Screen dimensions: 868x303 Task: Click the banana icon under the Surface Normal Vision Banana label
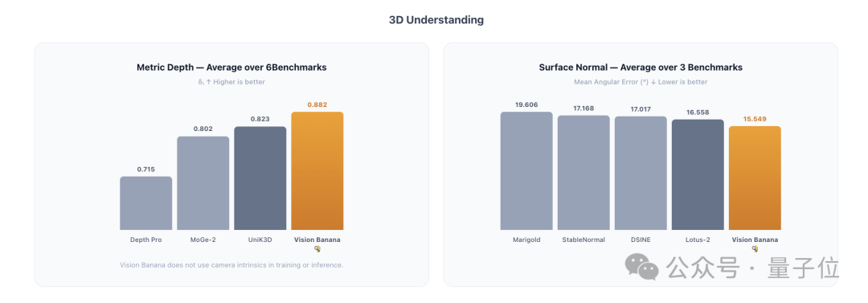[755, 248]
